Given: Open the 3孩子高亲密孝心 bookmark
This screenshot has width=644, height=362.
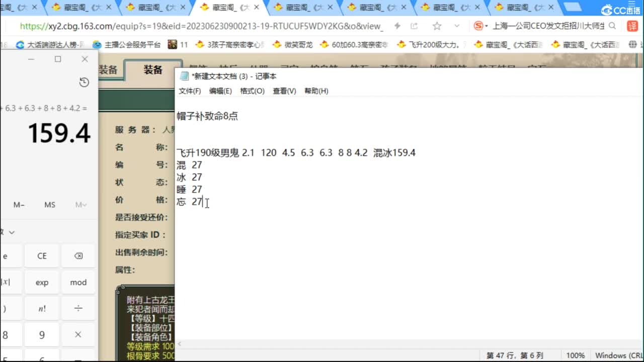Looking at the screenshot, I should pyautogui.click(x=230, y=45).
